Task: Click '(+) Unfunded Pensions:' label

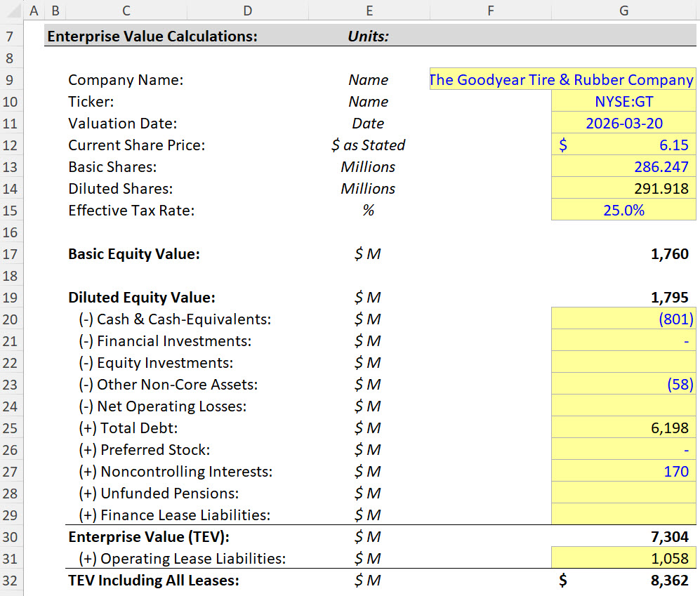Action: pyautogui.click(x=159, y=494)
